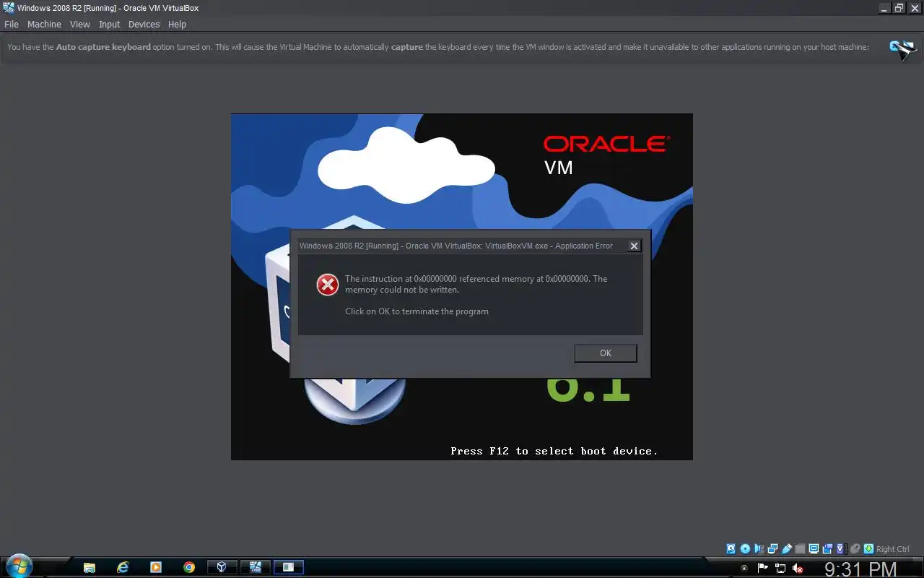Show hidden system tray icons
Image resolution: width=924 pixels, height=578 pixels.
(744, 568)
